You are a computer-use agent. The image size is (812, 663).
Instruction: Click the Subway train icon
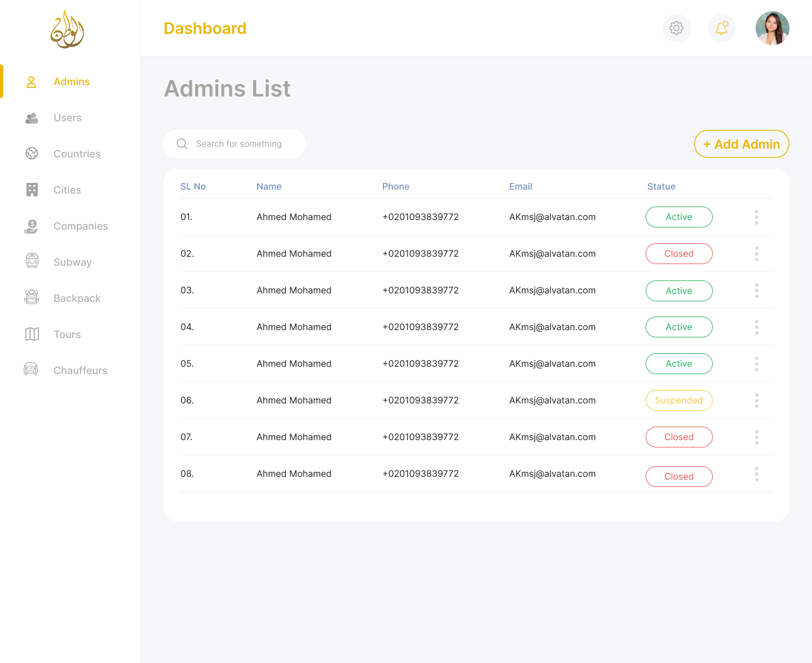pyautogui.click(x=32, y=262)
